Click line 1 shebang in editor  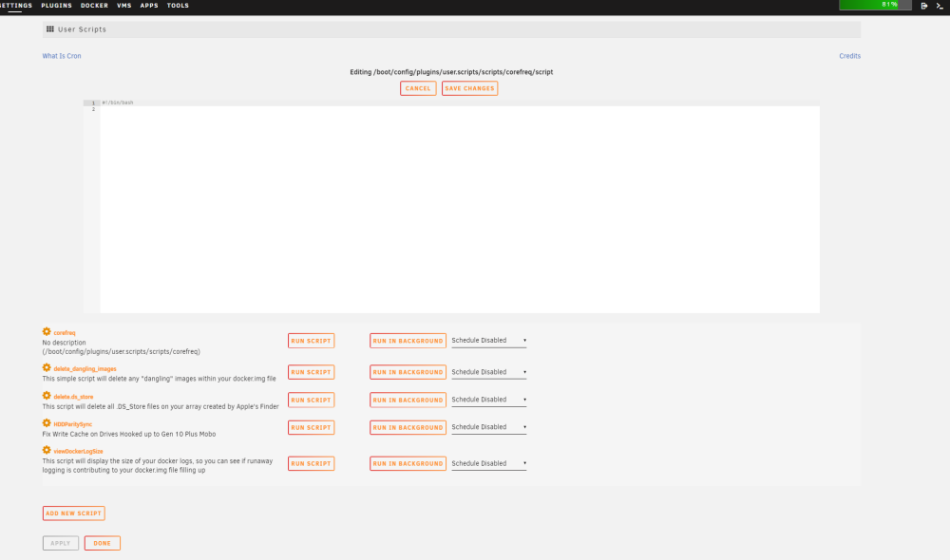(118, 103)
